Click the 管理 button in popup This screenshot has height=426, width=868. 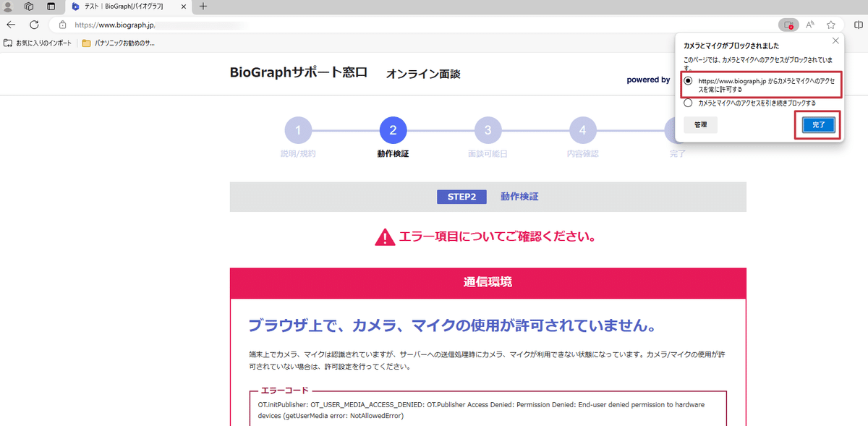[x=700, y=125]
